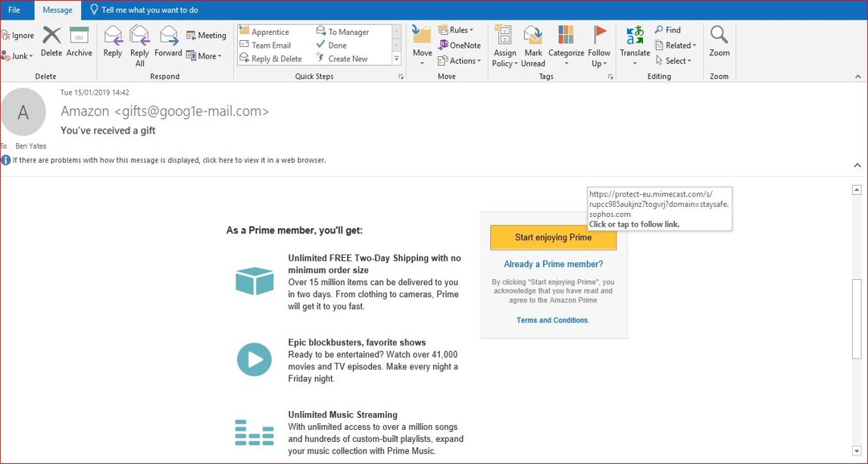Click the sender address gifts@goog1e-mail.com
The width and height of the screenshot is (868, 464).
(x=192, y=111)
